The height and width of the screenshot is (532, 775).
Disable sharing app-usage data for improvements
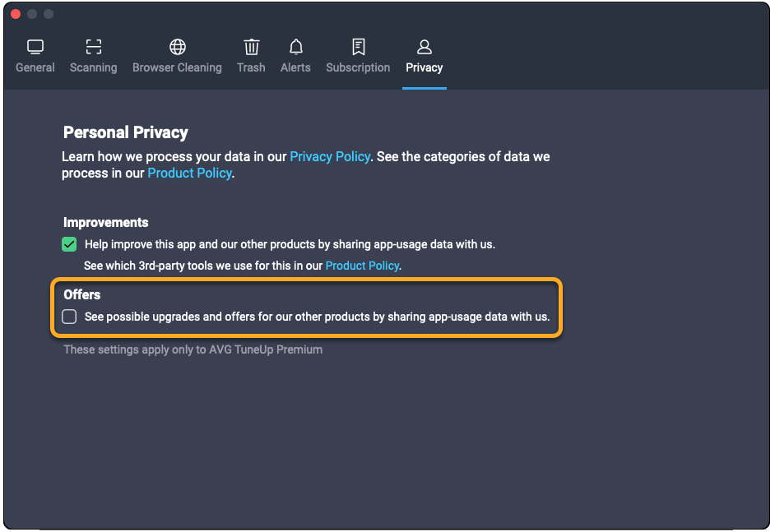coord(69,244)
